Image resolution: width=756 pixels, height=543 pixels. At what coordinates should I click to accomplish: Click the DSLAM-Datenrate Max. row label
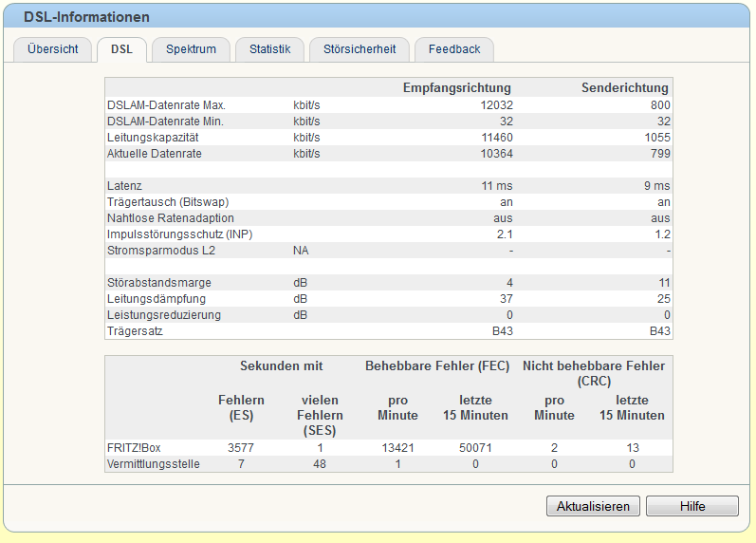pos(166,105)
